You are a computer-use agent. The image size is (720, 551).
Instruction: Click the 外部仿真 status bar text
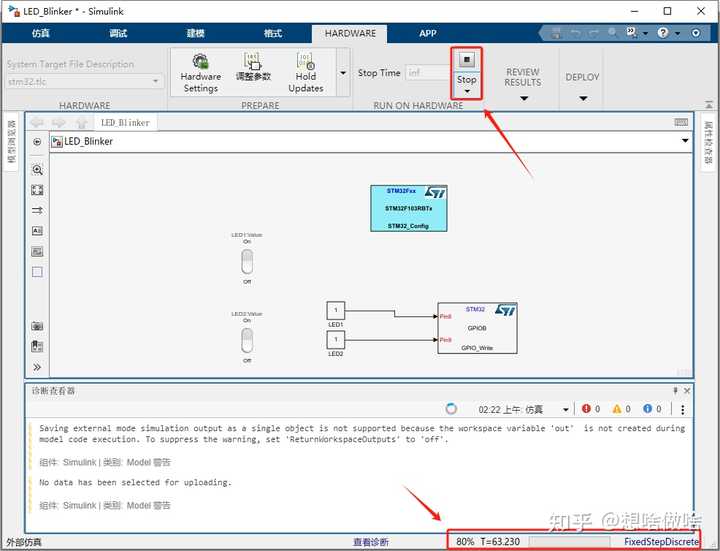tap(24, 542)
